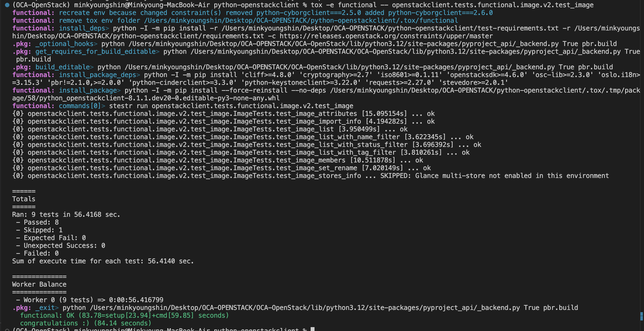Click the 'Worker Balance' heading
The image size is (644, 331).
coord(39,284)
